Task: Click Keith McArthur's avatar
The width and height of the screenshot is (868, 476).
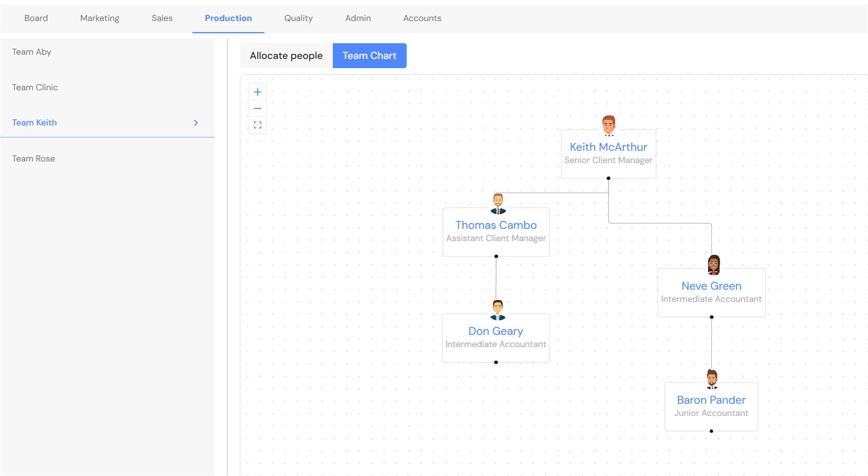Action: (x=609, y=126)
